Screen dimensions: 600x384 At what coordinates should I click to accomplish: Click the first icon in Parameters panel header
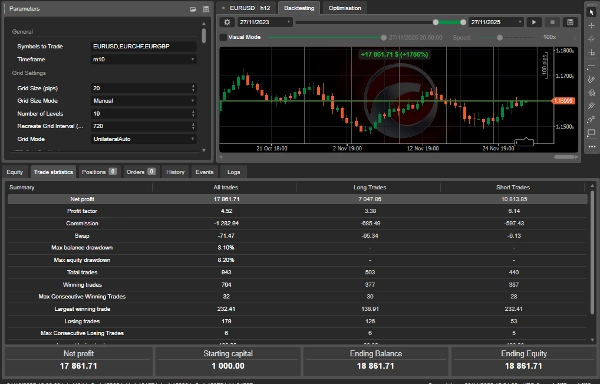tap(193, 9)
